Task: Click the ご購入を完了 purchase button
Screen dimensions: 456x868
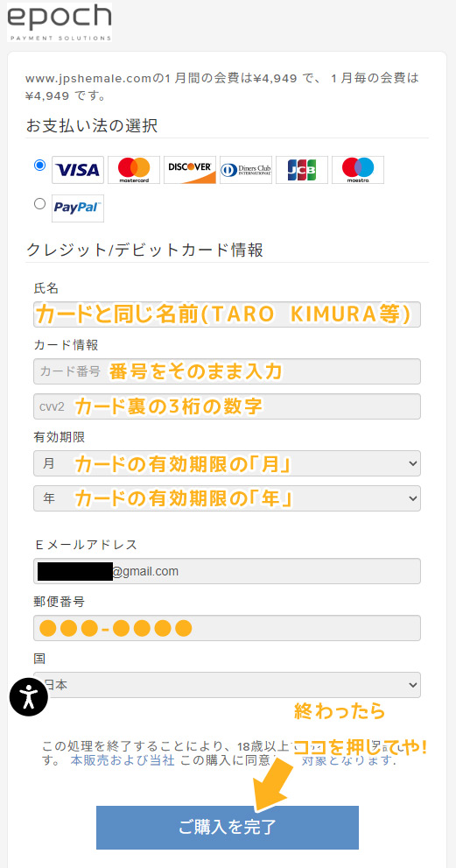Action: [228, 828]
